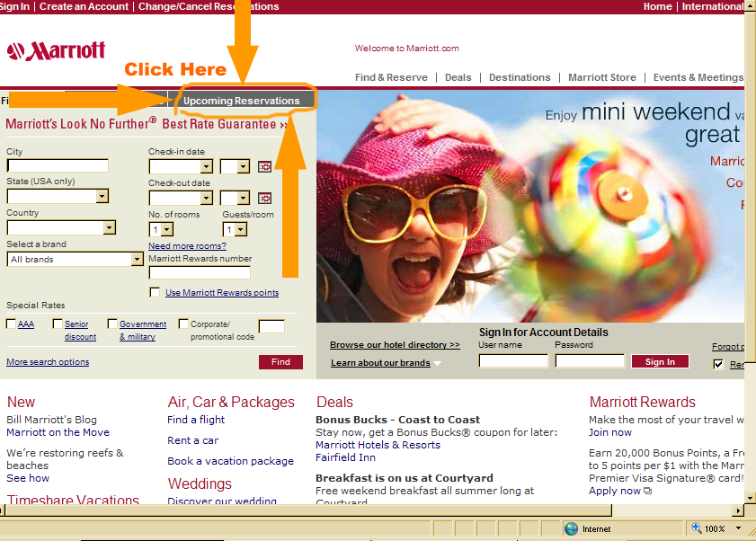Open the zoom level dropdown arrow
Viewport: 756px width, 541px height.
click(738, 528)
